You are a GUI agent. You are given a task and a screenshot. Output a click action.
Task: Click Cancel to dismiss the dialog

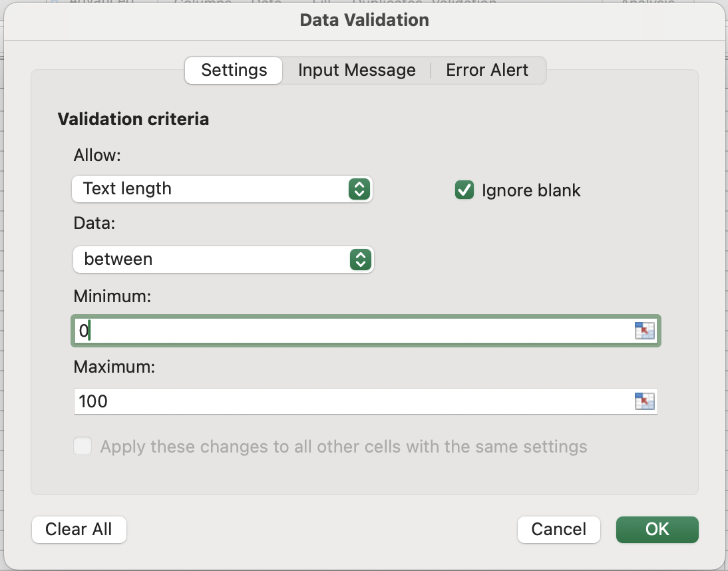[x=558, y=530]
